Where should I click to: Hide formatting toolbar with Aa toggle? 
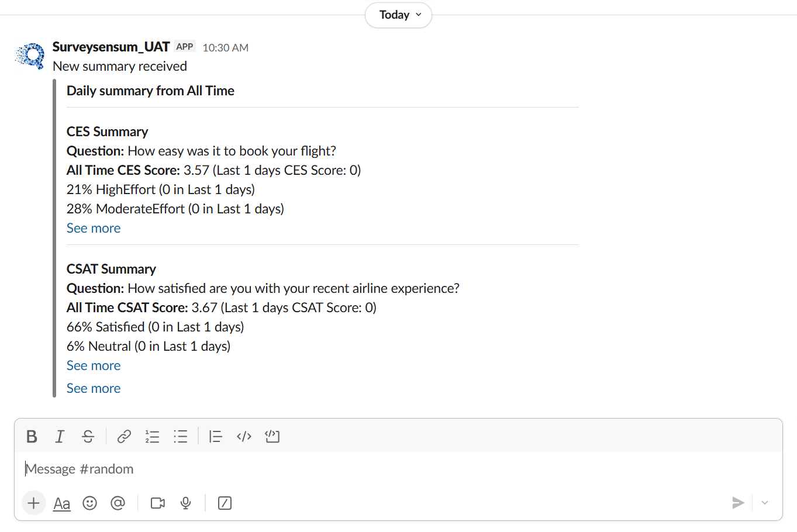[62, 503]
